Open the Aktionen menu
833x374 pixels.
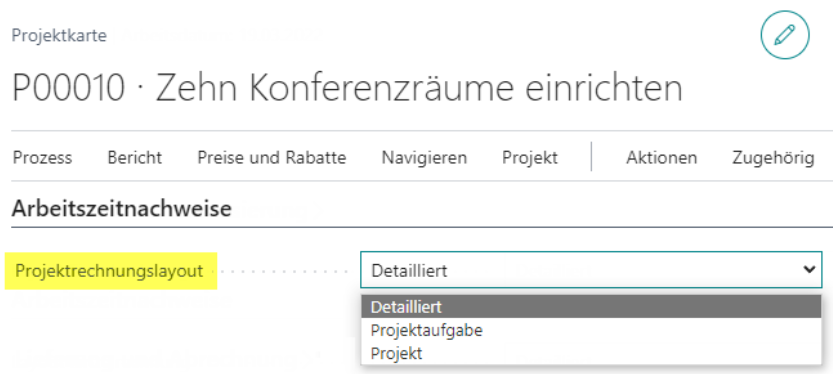click(661, 158)
